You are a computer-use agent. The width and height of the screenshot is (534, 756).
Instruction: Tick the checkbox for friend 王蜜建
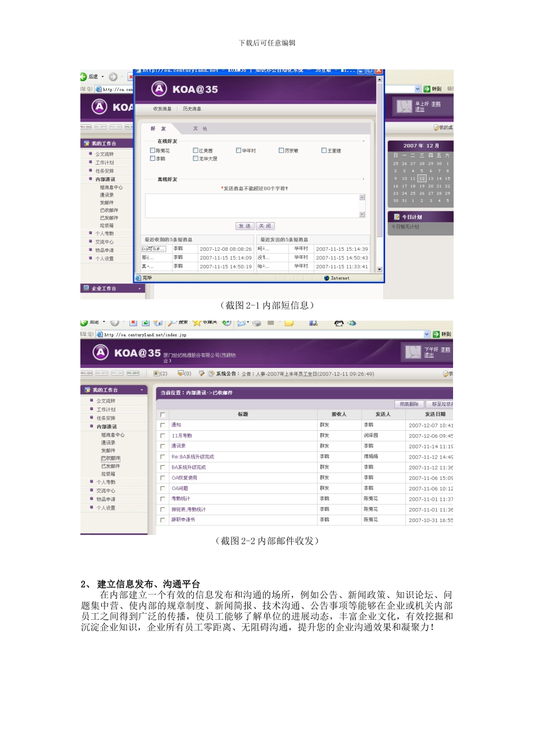click(324, 150)
